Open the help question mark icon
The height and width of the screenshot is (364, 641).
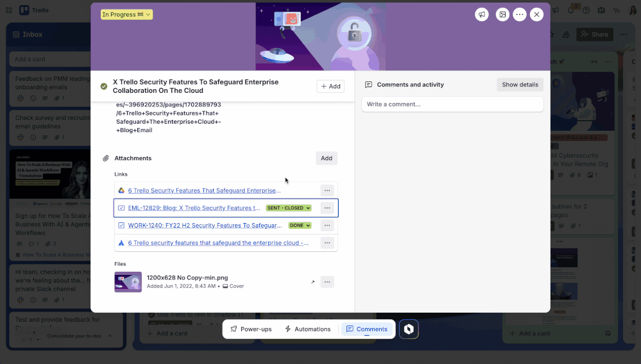(586, 10)
